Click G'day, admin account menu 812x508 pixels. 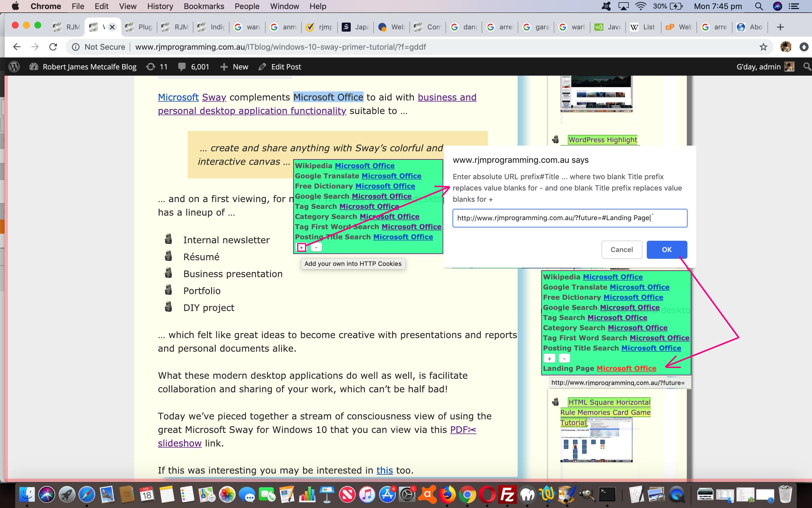(765, 67)
